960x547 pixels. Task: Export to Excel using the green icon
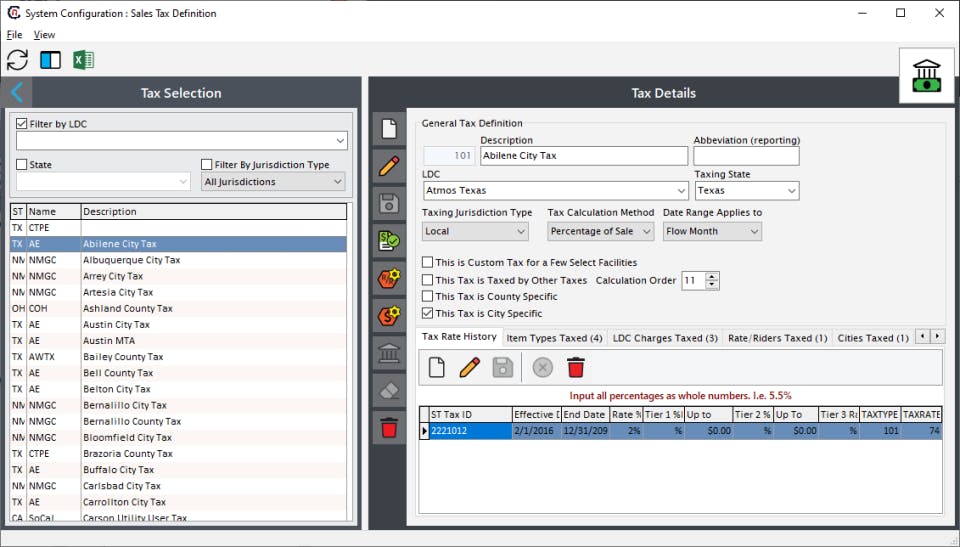coord(83,60)
